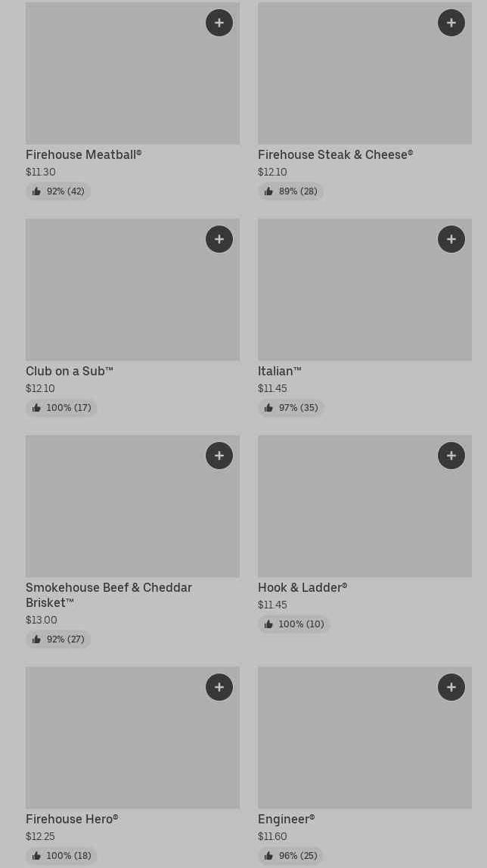
Task: Select the 100% (10) rating badge
Action: tap(293, 624)
